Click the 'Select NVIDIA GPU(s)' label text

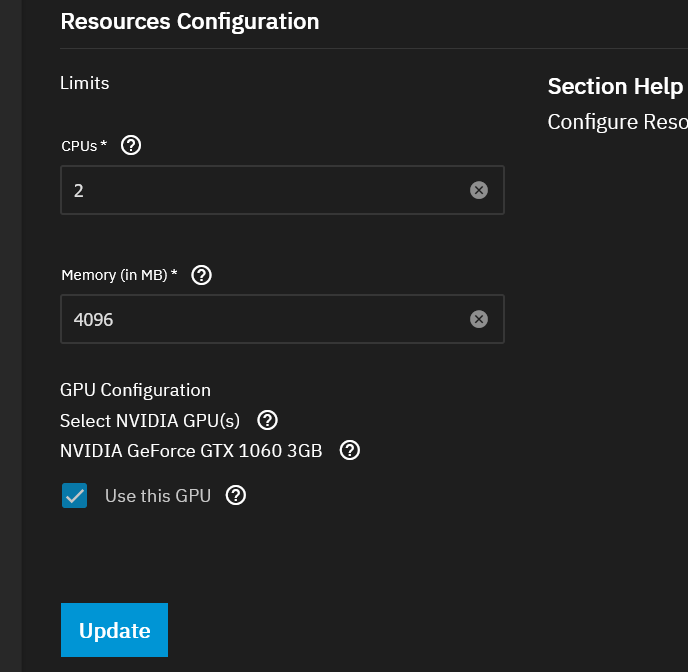click(x=150, y=420)
